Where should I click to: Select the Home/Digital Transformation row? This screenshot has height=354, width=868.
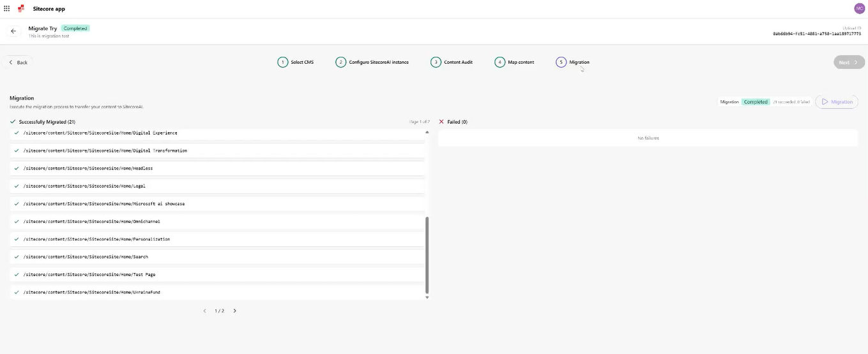click(x=217, y=151)
